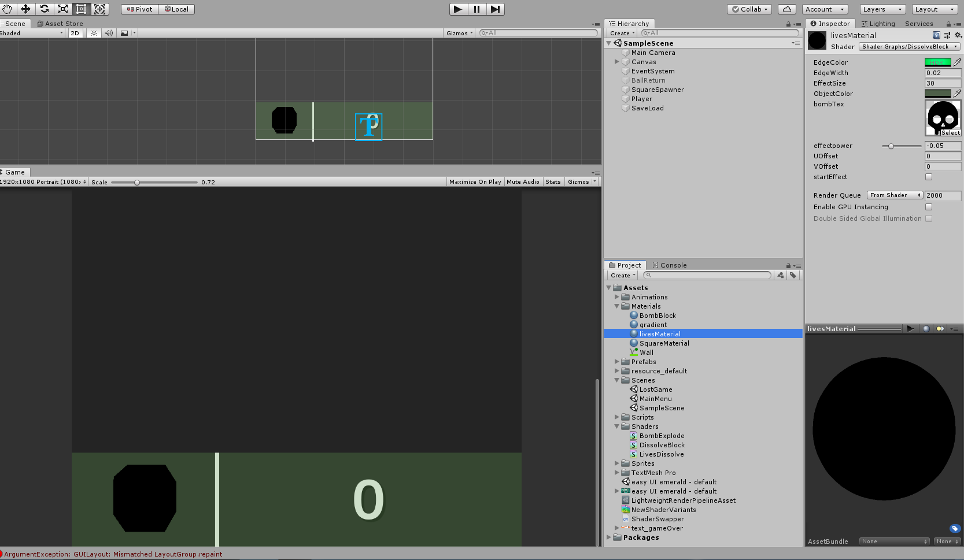964x560 pixels.
Task: Open material preset settings icon
Action: 947,35
